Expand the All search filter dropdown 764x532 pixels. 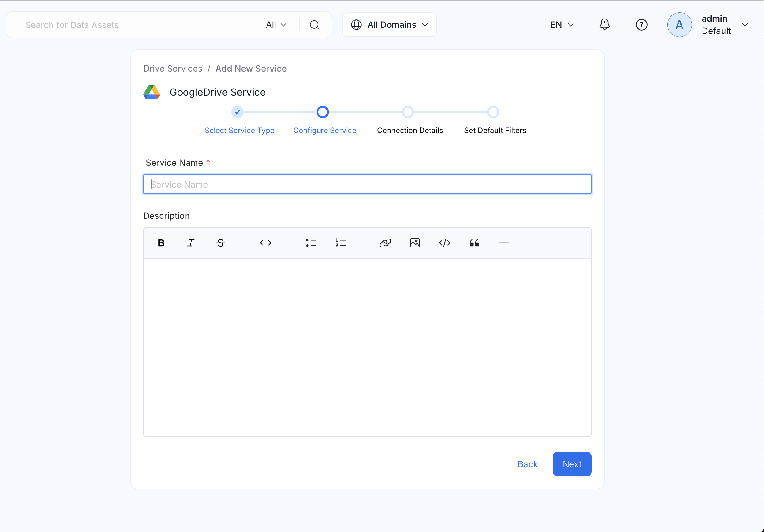tap(276, 25)
